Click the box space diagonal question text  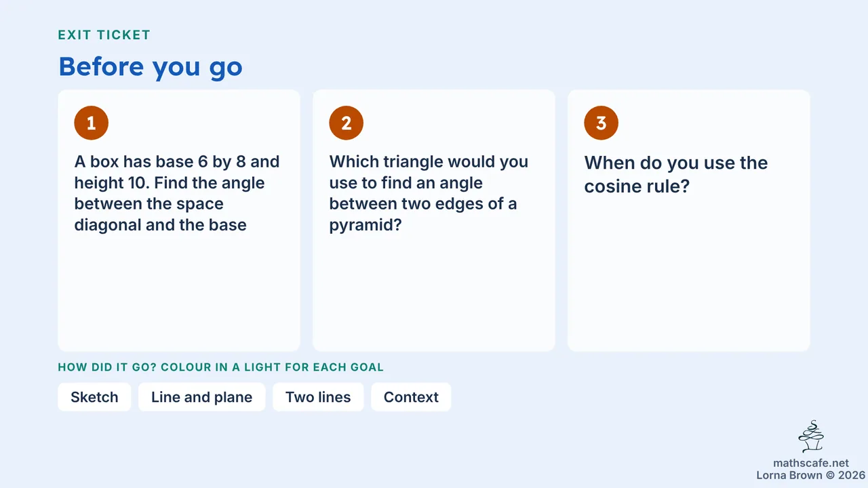[177, 193]
